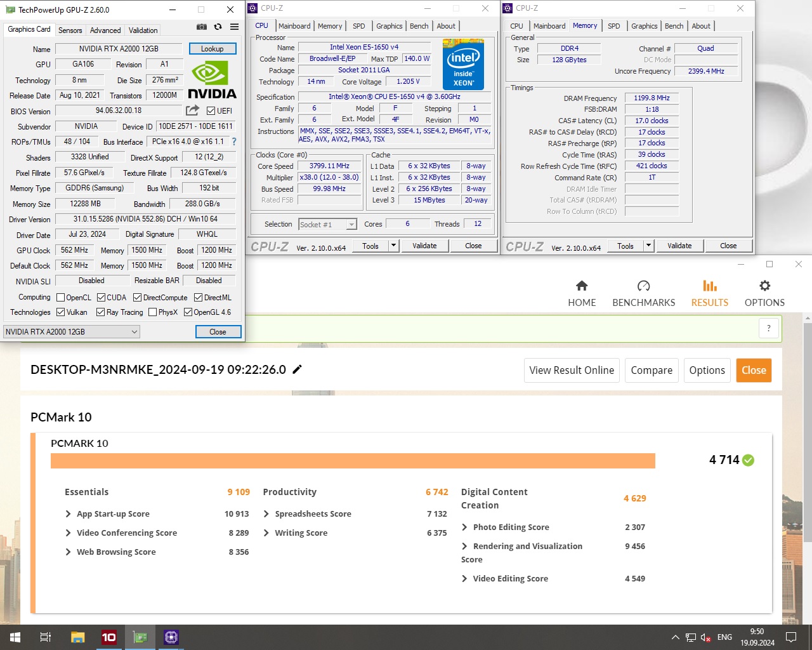Click the PCMark help question mark button
This screenshot has height=650, width=812.
point(769,328)
